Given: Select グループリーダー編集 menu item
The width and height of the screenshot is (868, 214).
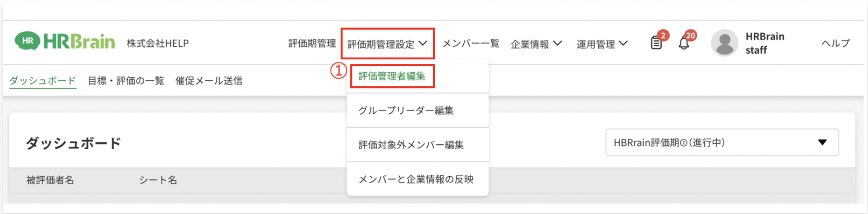Looking at the screenshot, I should point(406,110).
